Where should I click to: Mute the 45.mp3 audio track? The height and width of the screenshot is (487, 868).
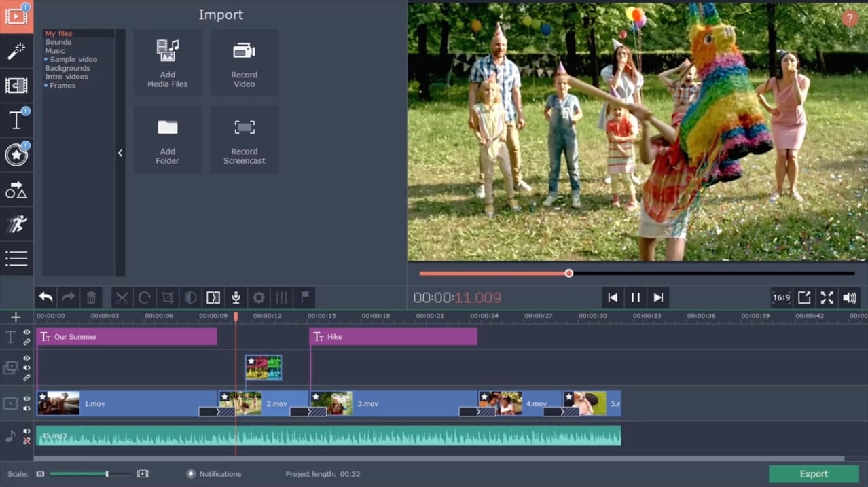pyautogui.click(x=26, y=430)
